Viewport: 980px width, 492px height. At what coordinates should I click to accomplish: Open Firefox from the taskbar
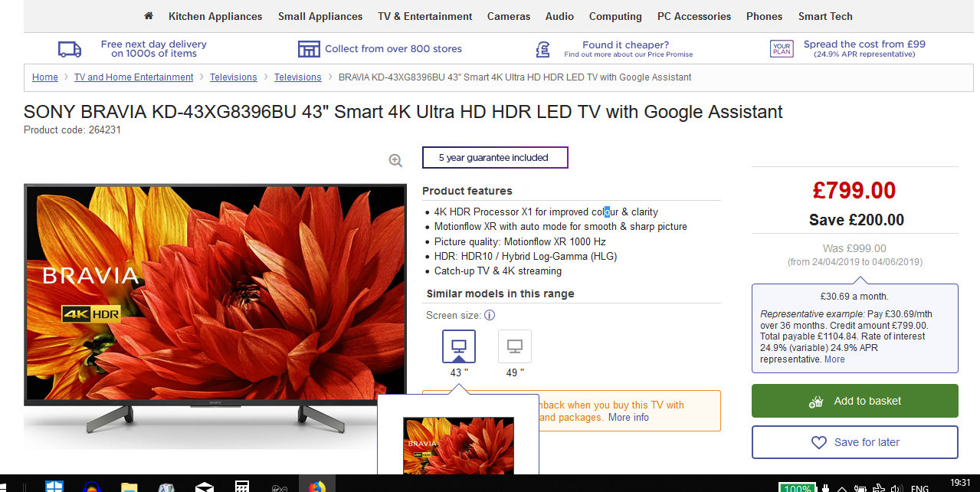316,487
